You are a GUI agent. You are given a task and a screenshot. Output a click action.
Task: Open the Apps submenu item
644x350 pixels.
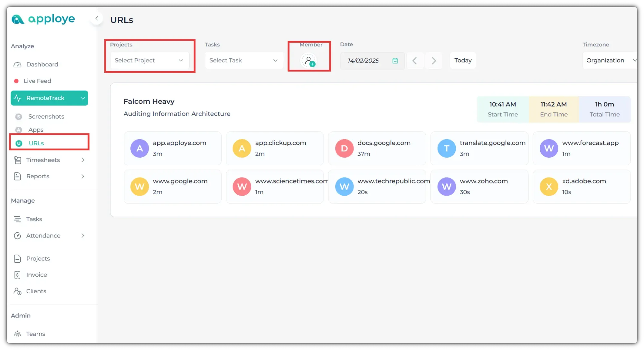click(36, 130)
